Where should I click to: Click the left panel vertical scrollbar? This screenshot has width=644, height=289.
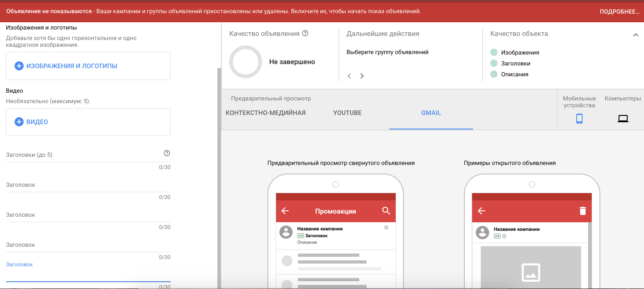219,177
